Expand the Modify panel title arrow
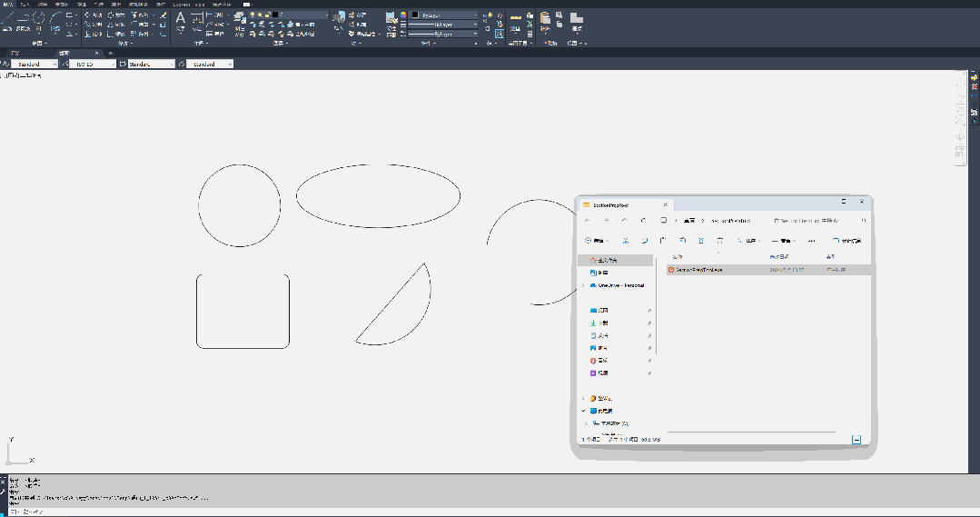The height and width of the screenshot is (517, 980). 132,43
